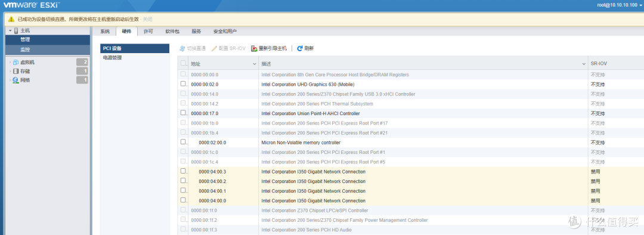Check the I350 device 0000:04:00.1 checkbox
The width and height of the screenshot is (644, 235).
click(x=183, y=191)
